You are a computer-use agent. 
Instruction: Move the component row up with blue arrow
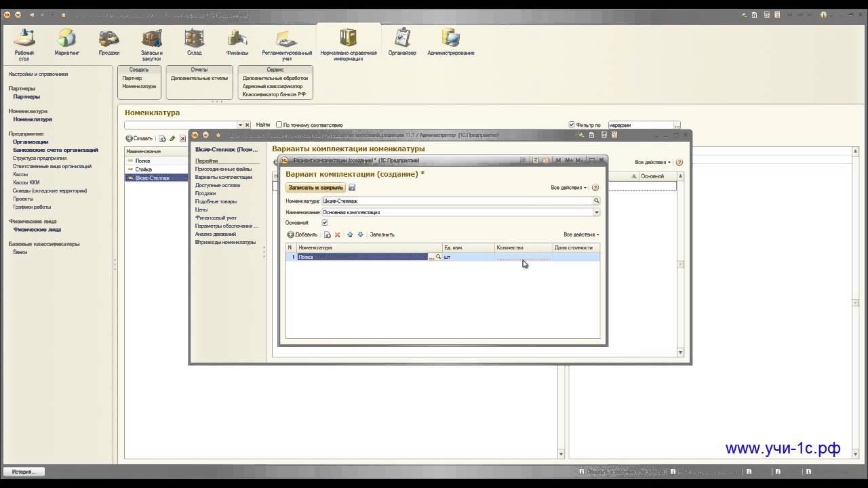[x=350, y=235]
